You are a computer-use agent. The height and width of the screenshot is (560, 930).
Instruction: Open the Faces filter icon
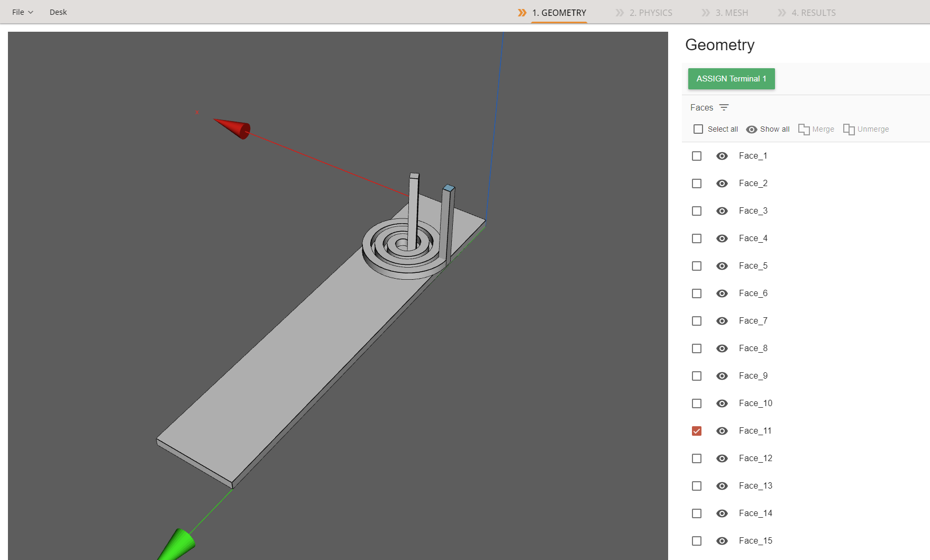724,107
